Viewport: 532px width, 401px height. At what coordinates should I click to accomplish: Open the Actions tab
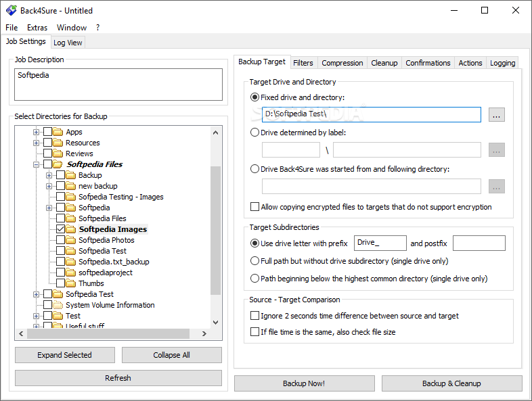click(x=470, y=63)
